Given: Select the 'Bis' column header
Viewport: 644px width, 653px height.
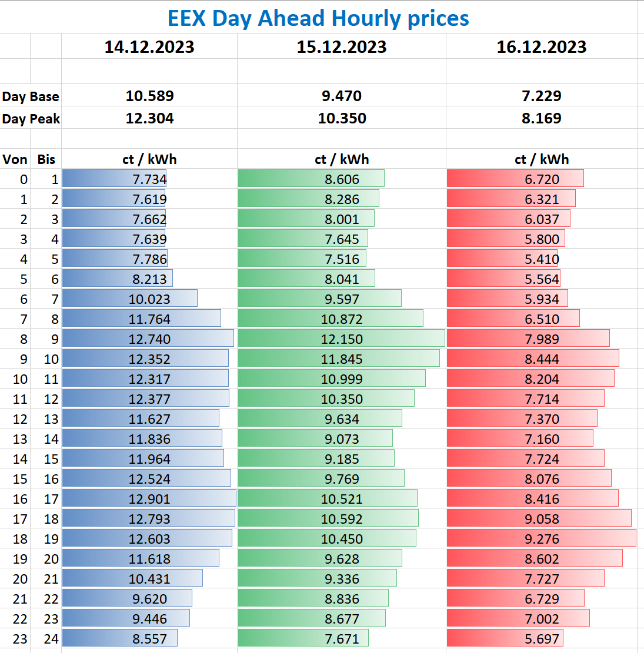Looking at the screenshot, I should click(x=46, y=159).
